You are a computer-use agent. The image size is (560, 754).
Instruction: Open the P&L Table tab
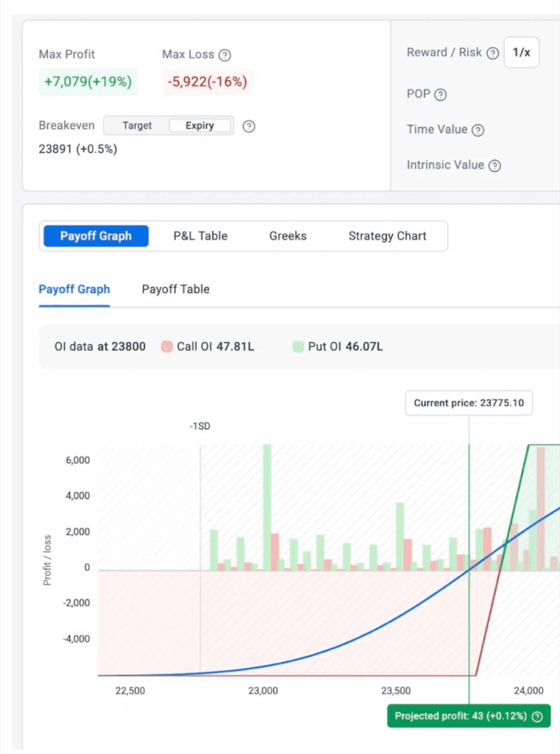(x=200, y=236)
